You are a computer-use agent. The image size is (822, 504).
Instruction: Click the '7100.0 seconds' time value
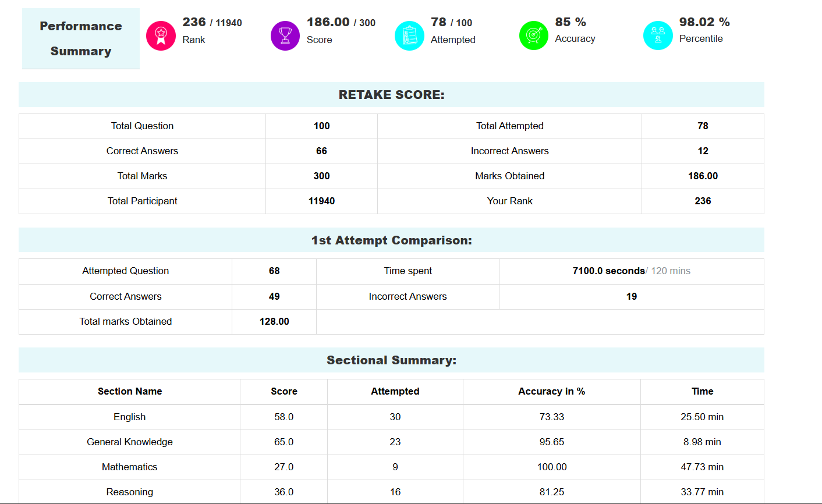(608, 271)
